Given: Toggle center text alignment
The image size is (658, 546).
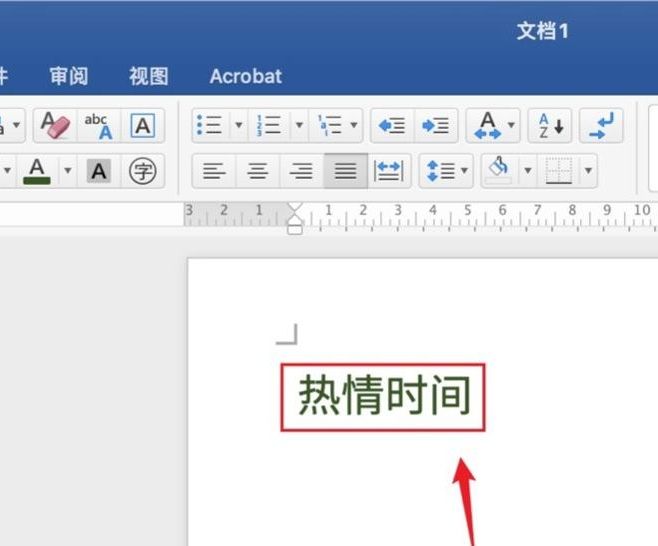Looking at the screenshot, I should (258, 171).
